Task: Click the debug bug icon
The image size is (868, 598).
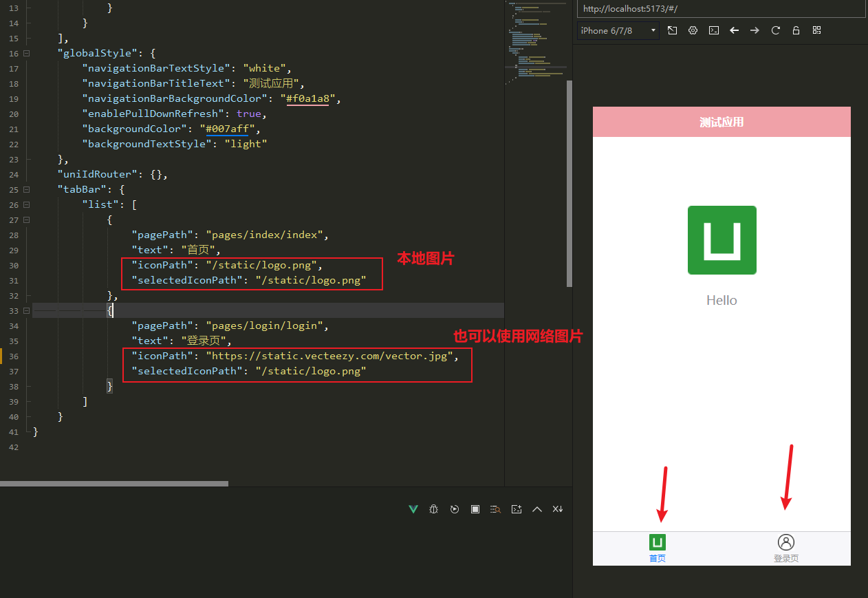Action: coord(433,509)
